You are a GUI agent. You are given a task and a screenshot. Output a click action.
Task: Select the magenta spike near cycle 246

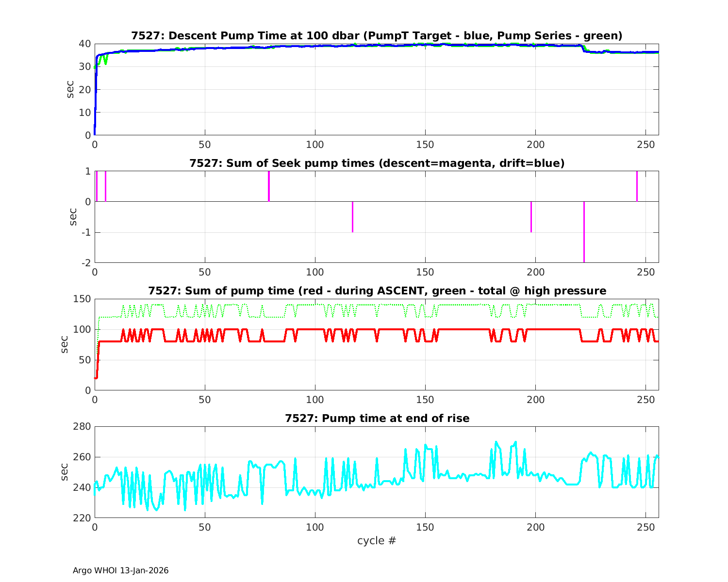coord(637,187)
